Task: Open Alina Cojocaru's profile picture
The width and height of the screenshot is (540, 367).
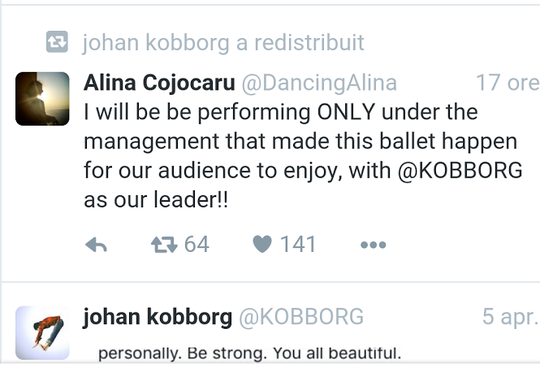Action: 42,99
